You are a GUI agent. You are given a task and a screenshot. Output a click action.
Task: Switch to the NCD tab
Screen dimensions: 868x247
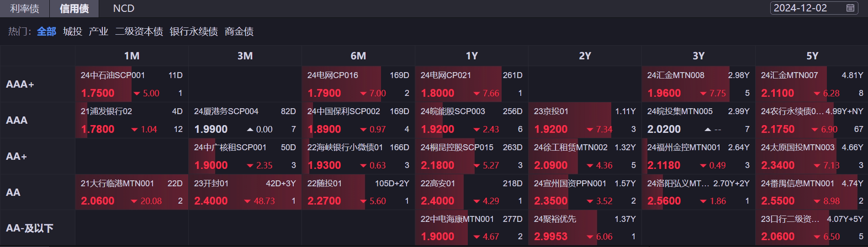[123, 9]
